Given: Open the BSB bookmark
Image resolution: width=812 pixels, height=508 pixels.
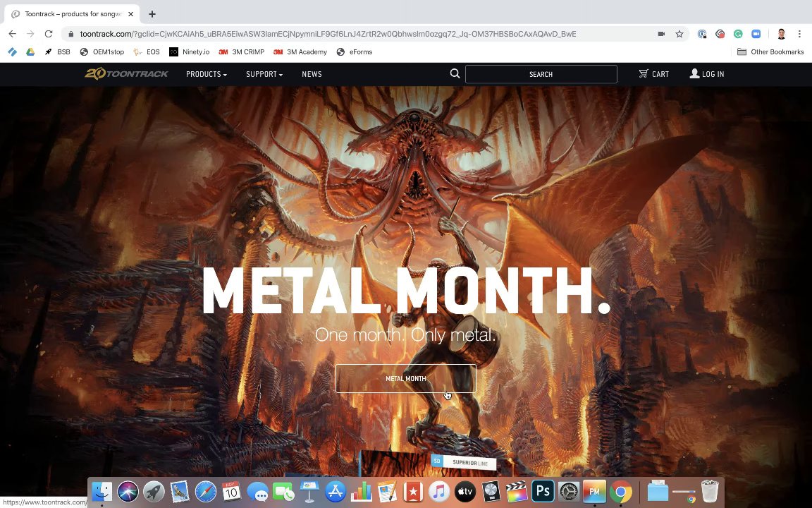Looking at the screenshot, I should (58, 52).
